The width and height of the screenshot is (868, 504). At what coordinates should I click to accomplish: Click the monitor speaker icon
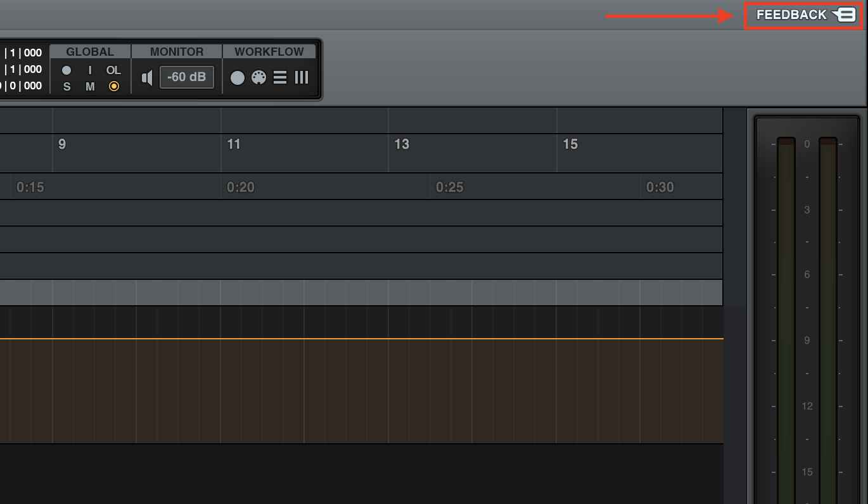pyautogui.click(x=147, y=77)
